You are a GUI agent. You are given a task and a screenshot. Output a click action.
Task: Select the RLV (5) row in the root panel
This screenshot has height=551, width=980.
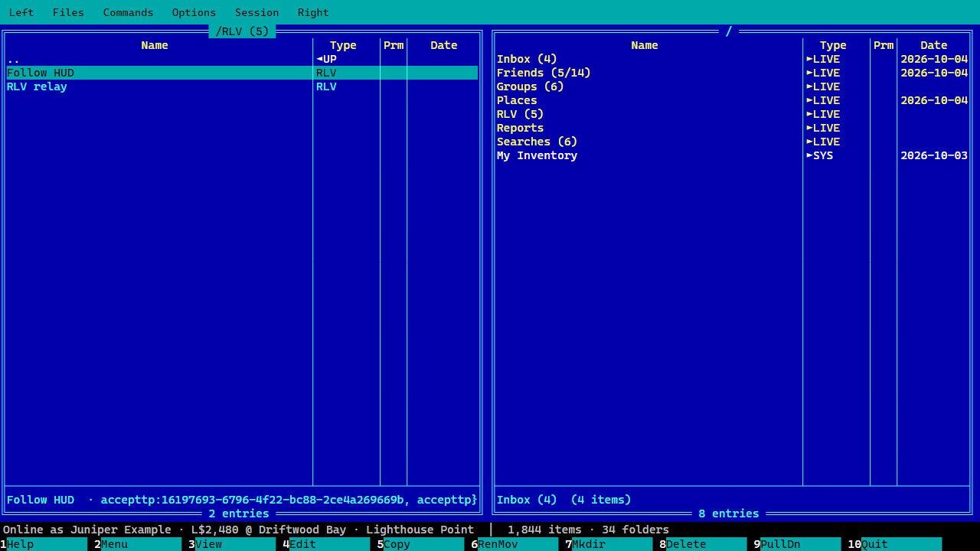[732, 114]
